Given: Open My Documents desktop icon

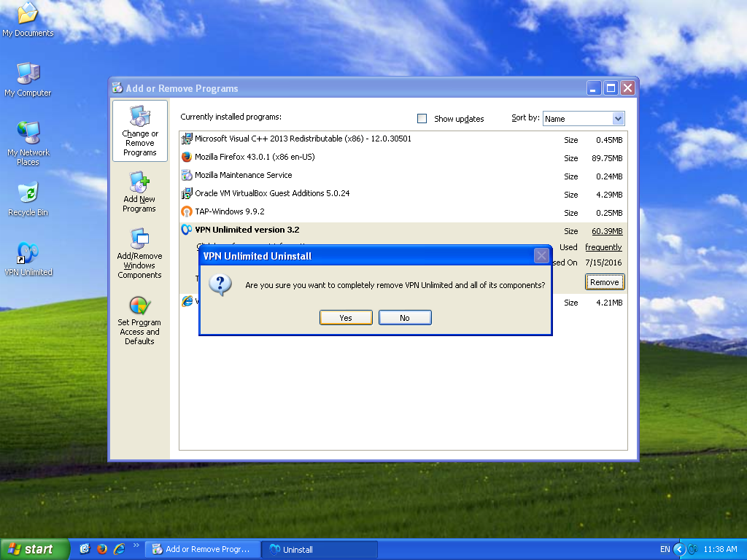Looking at the screenshot, I should click(x=28, y=20).
